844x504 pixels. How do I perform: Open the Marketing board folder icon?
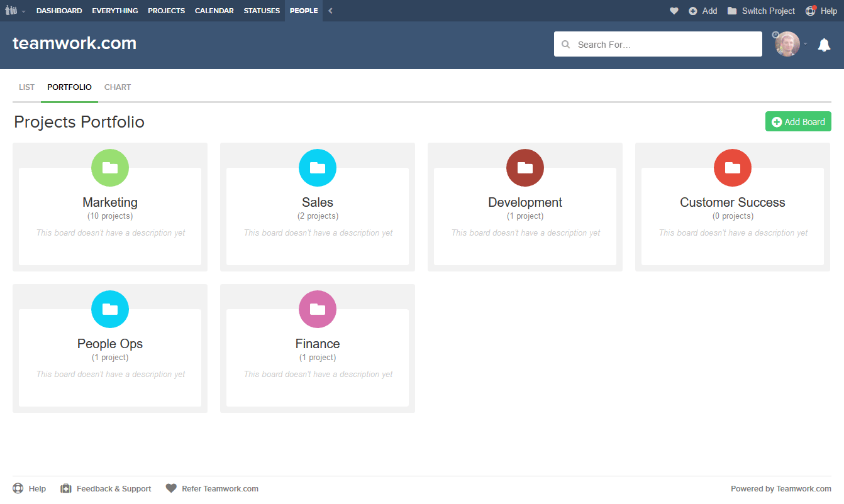pos(110,168)
